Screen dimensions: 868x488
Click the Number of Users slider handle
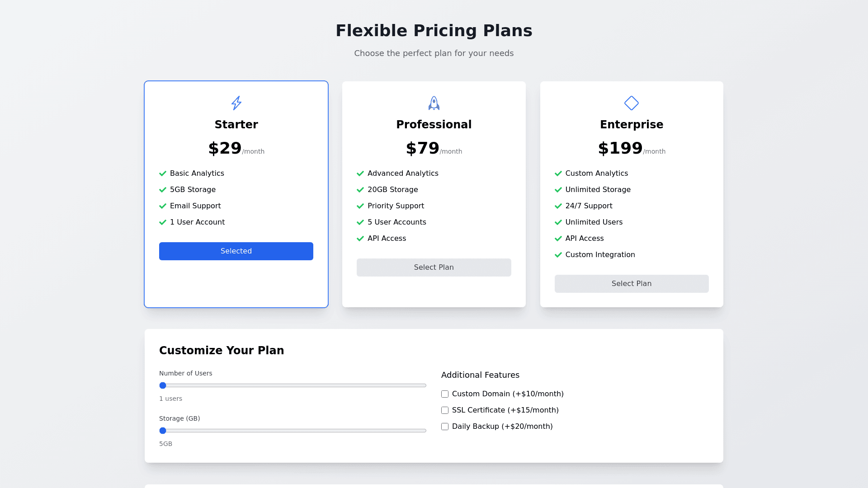pyautogui.click(x=163, y=385)
